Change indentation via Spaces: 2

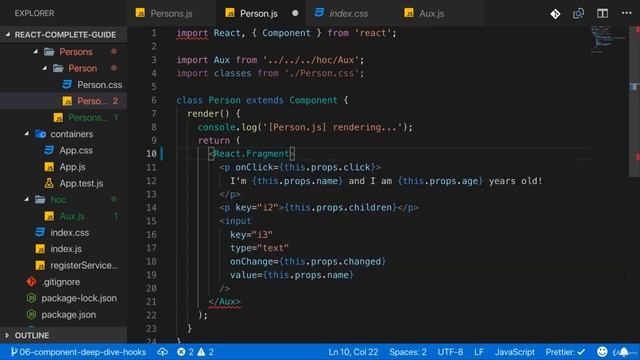[408, 352]
